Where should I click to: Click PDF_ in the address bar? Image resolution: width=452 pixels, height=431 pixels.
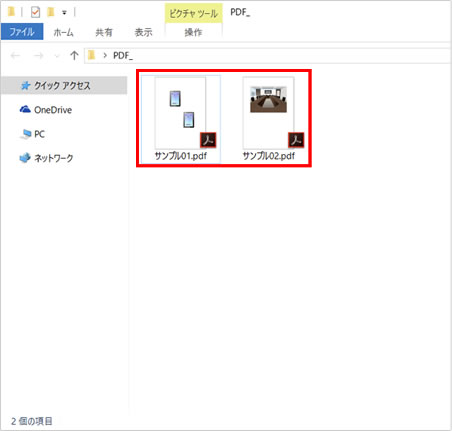(123, 56)
